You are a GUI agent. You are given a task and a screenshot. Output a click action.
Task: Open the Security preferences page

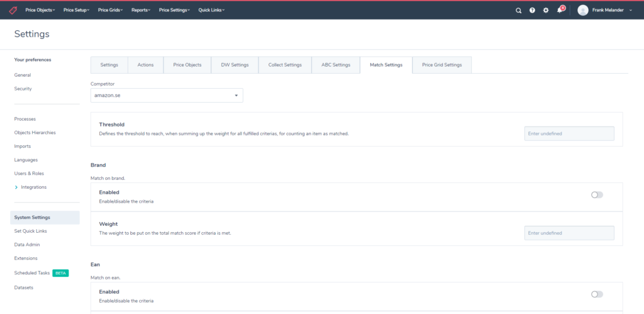click(23, 89)
